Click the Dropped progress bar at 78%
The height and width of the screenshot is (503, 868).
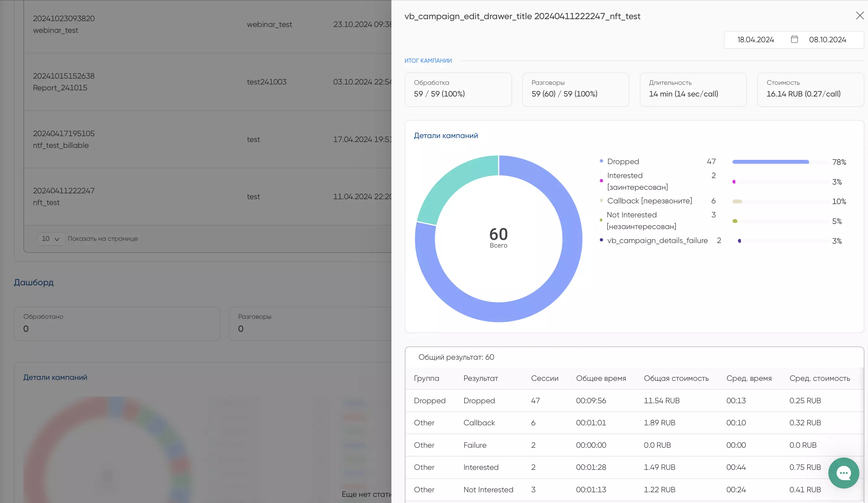click(770, 162)
